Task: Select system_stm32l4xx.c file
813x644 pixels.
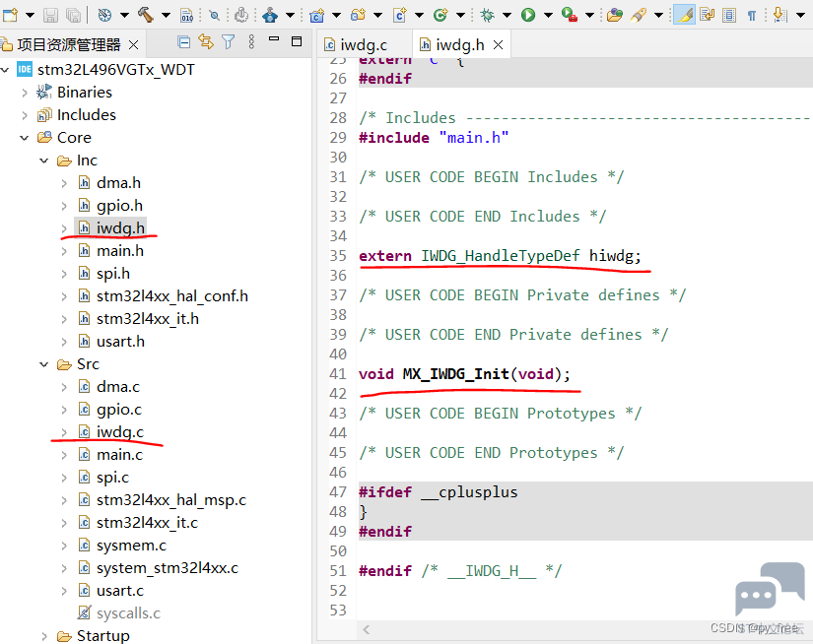Action: [x=167, y=568]
